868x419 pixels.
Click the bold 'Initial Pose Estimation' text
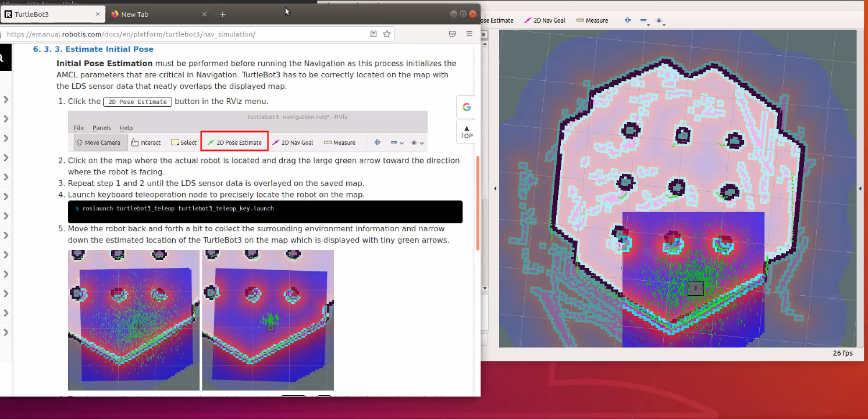pos(105,63)
